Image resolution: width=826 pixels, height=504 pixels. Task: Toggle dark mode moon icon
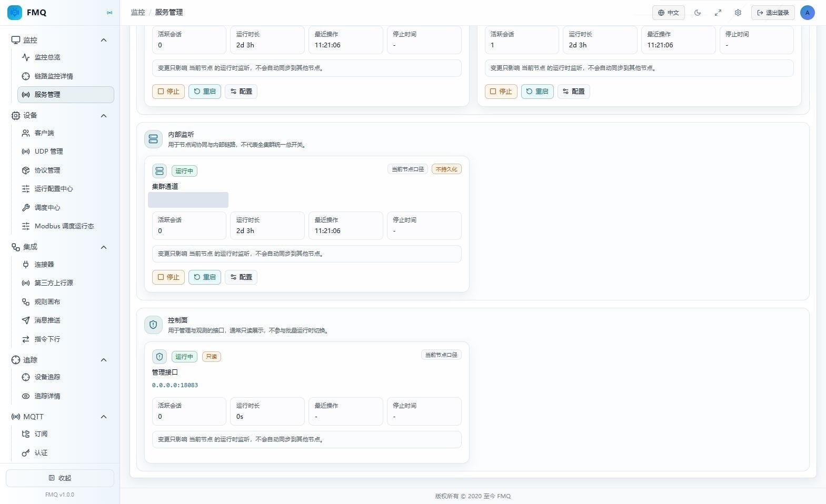(x=698, y=13)
